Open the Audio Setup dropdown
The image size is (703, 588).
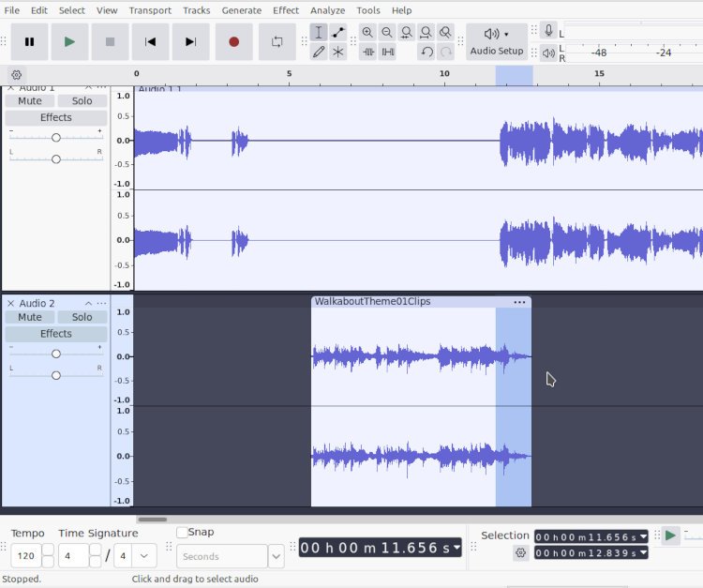pyautogui.click(x=497, y=41)
